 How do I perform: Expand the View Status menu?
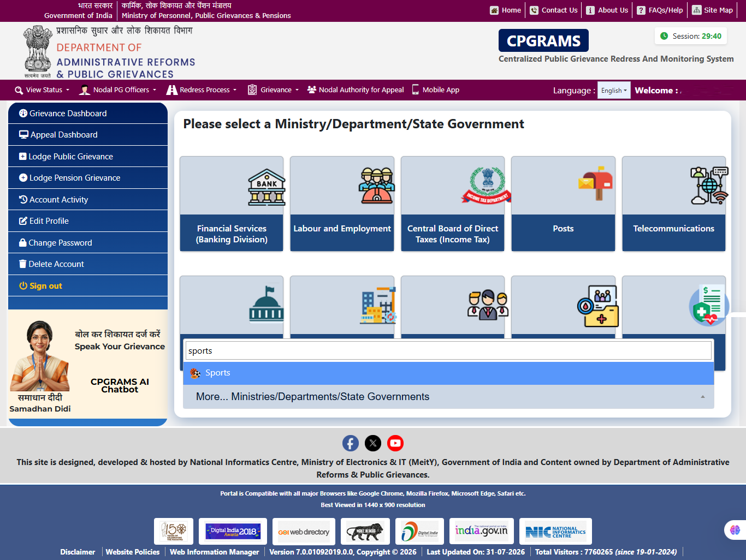(x=42, y=90)
